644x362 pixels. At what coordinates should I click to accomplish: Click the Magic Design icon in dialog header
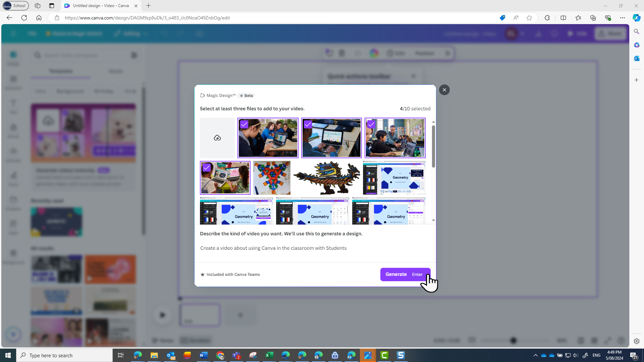(202, 96)
